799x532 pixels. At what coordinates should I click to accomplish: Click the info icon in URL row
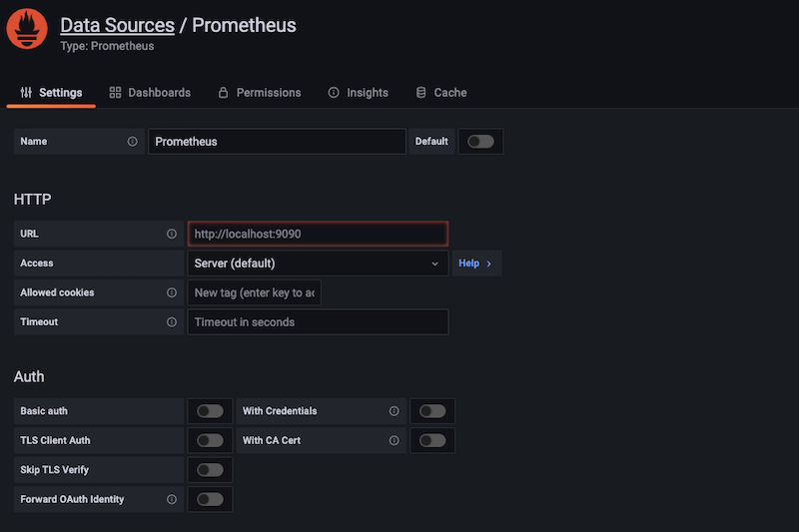(x=172, y=234)
